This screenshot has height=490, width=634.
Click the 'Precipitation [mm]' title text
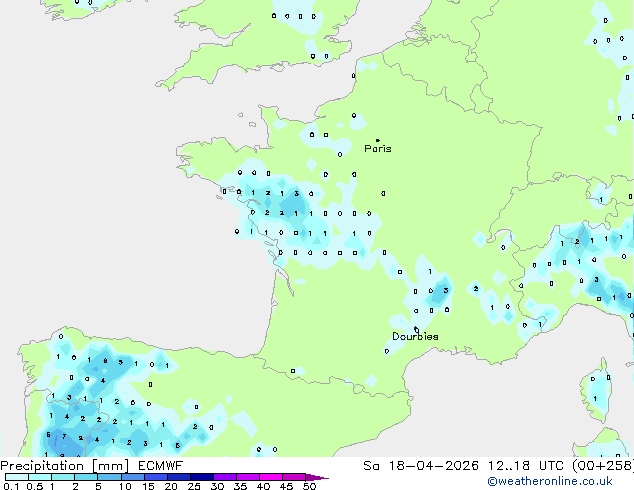point(65,466)
